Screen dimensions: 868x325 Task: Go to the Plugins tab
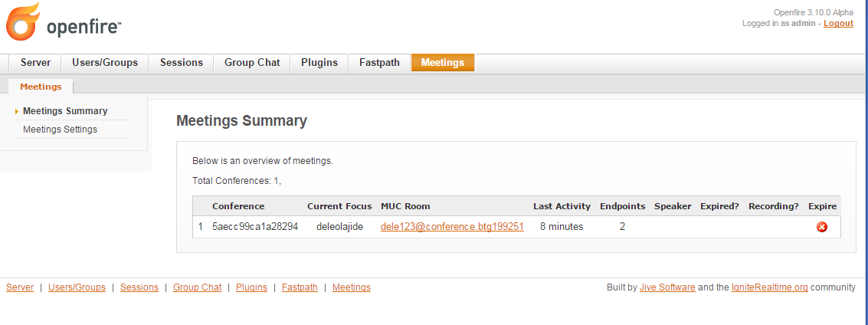point(319,63)
